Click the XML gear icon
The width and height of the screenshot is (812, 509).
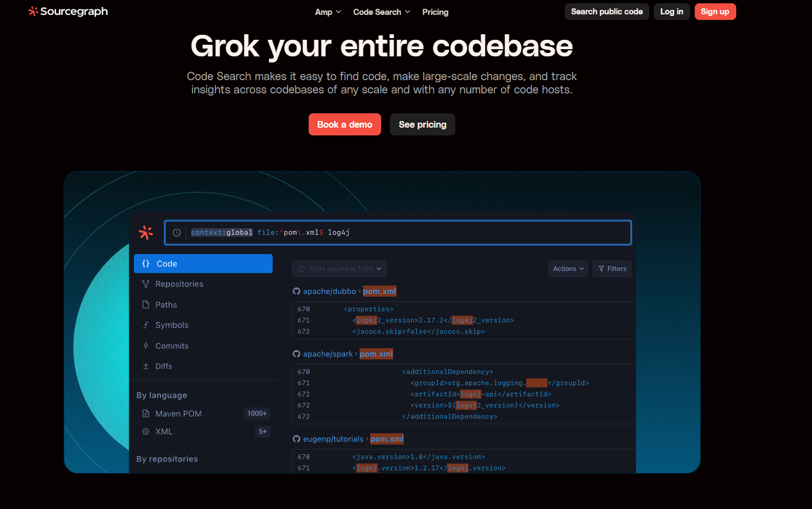tap(146, 432)
